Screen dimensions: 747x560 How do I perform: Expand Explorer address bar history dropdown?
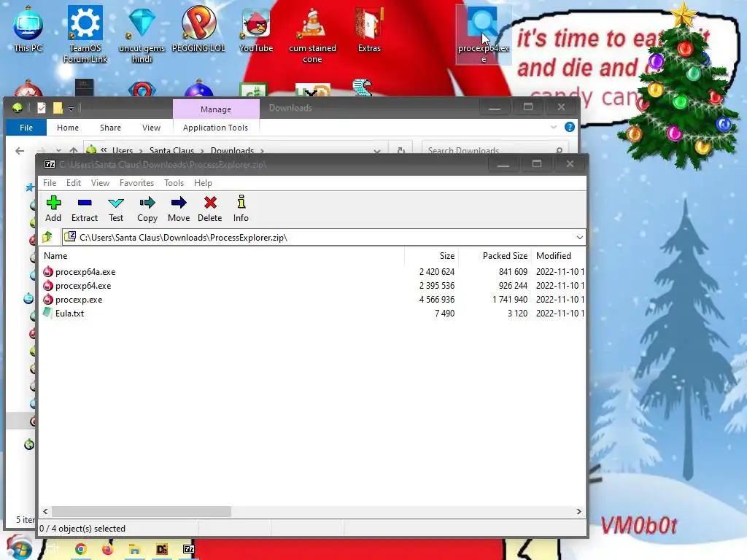(377, 150)
